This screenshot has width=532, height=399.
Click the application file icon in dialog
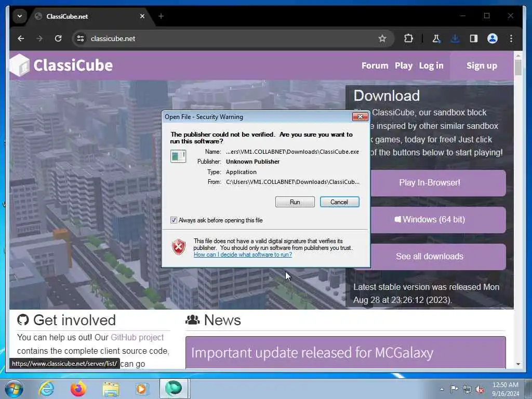pyautogui.click(x=178, y=156)
